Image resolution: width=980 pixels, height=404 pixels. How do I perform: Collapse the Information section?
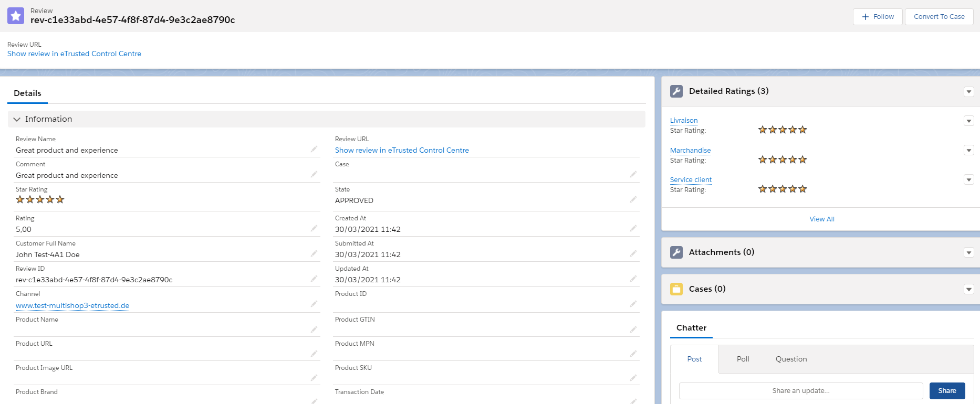[x=17, y=119]
